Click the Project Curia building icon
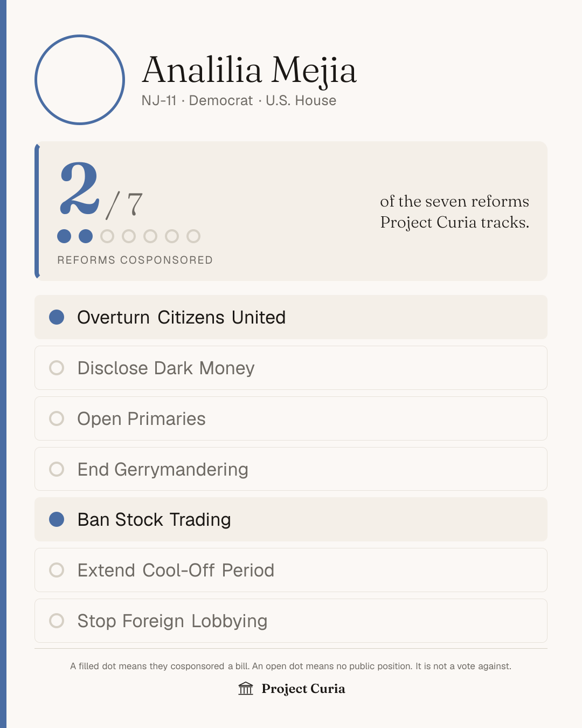 click(246, 689)
